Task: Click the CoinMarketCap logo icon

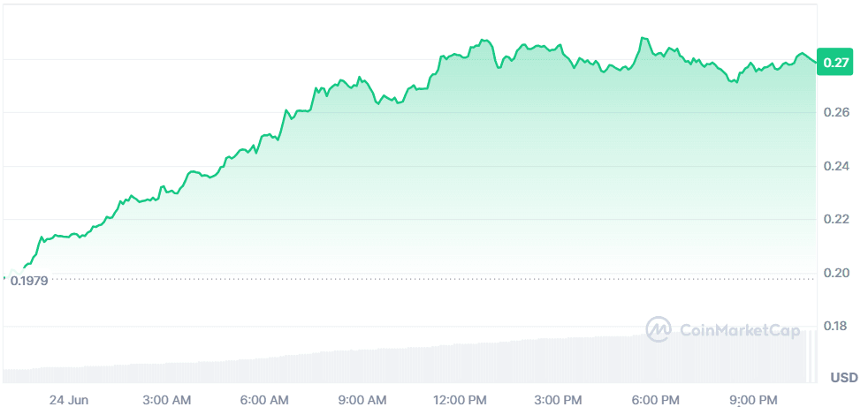Action: click(x=659, y=330)
